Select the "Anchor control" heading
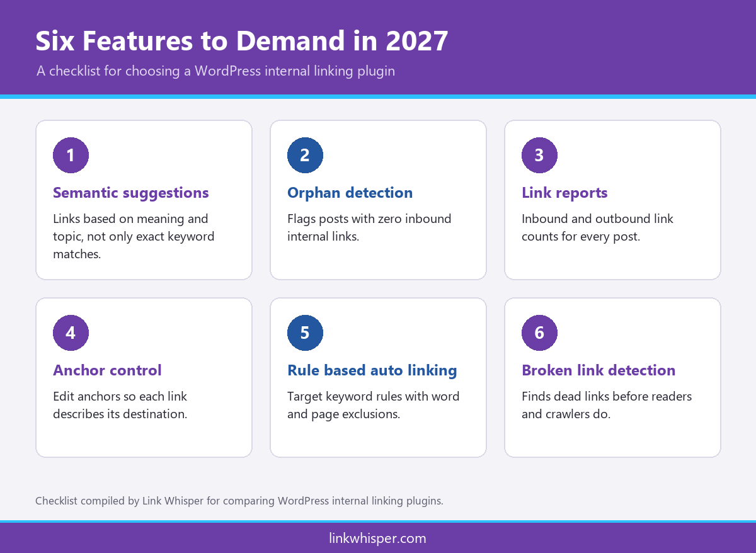Image resolution: width=756 pixels, height=553 pixels. (107, 370)
